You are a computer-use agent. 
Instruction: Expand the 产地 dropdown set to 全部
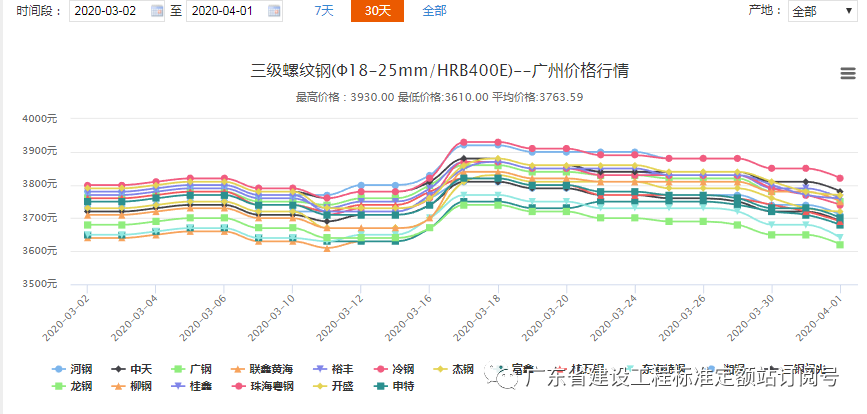pyautogui.click(x=823, y=11)
